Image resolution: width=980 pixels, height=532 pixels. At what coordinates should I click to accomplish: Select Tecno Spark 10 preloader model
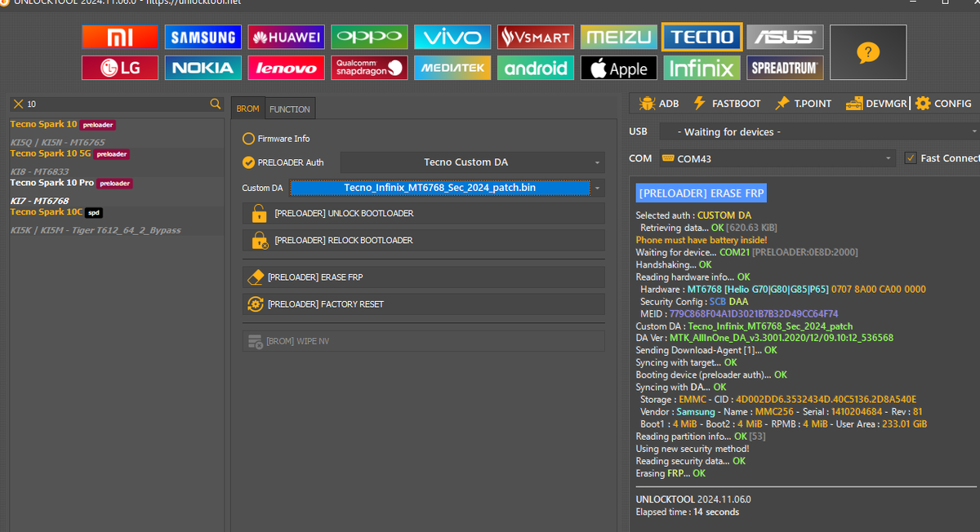pyautogui.click(x=116, y=125)
